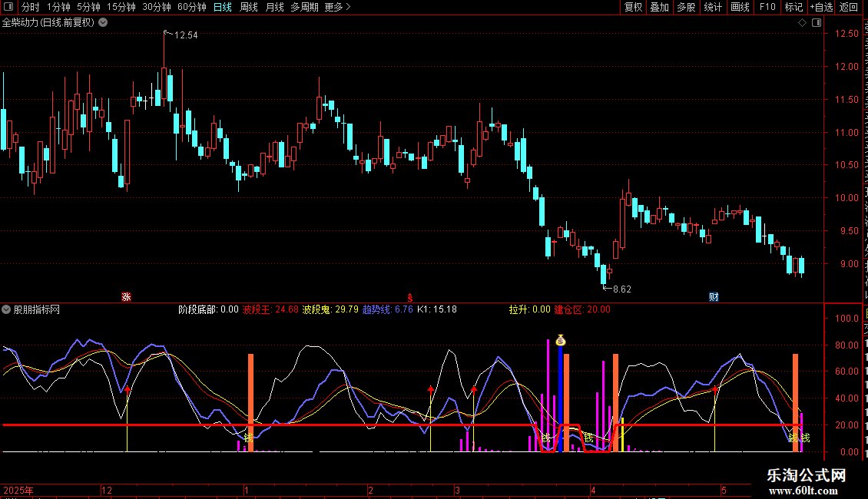
Task: Click the 趋势线: 6.76 indicator value
Action: coord(387,309)
